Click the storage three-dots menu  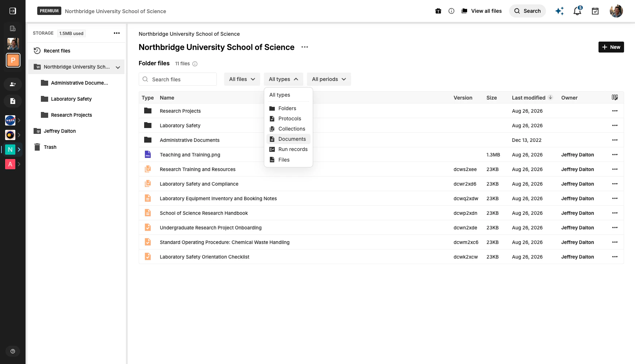[x=117, y=33]
